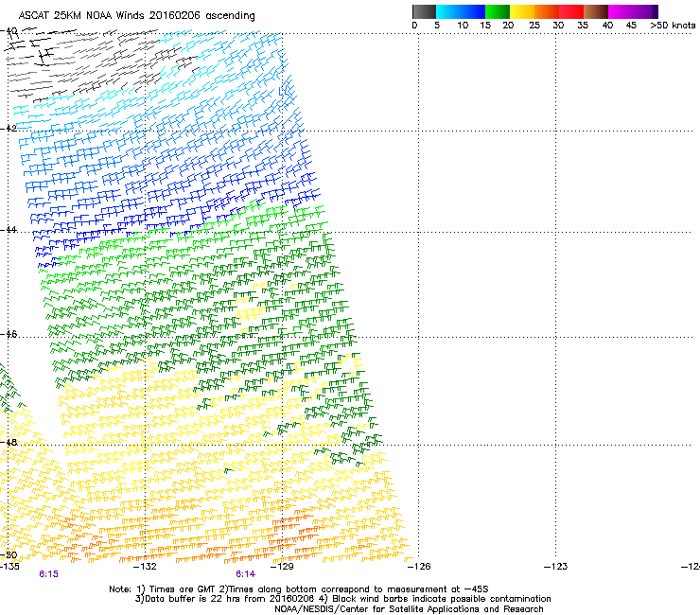Click the purple 6:15 swath time label
This screenshot has width=700, height=615.
48,574
